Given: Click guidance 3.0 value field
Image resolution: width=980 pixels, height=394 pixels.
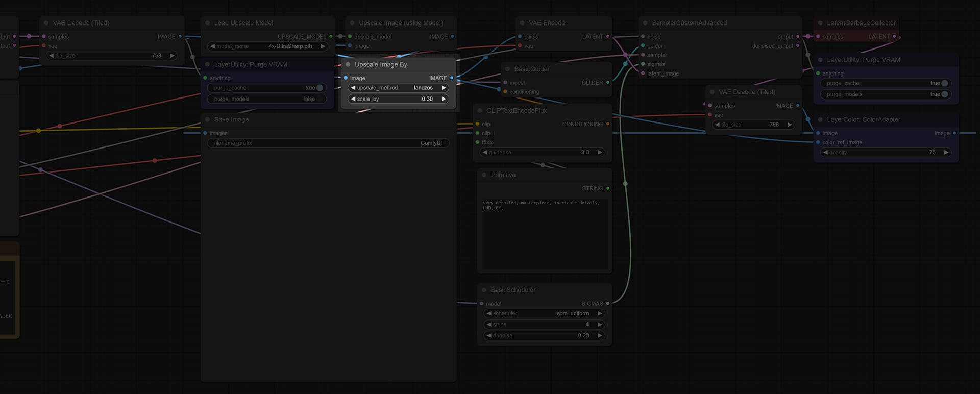Looking at the screenshot, I should point(542,152).
